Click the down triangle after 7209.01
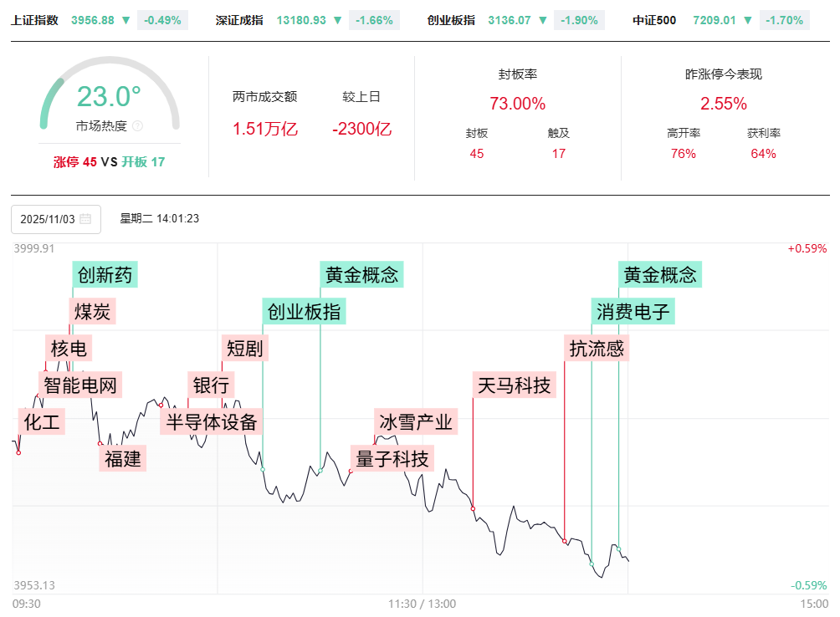The height and width of the screenshot is (617, 840). click(x=748, y=20)
